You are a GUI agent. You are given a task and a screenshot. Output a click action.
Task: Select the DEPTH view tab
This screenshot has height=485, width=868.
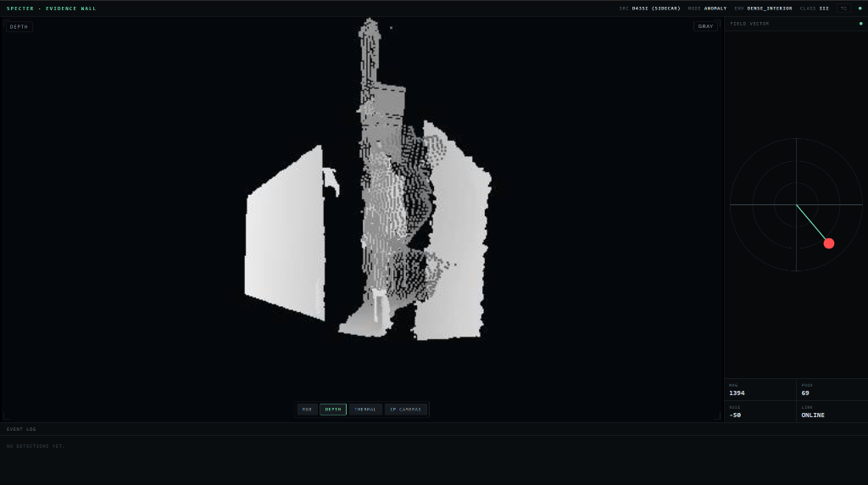click(332, 410)
